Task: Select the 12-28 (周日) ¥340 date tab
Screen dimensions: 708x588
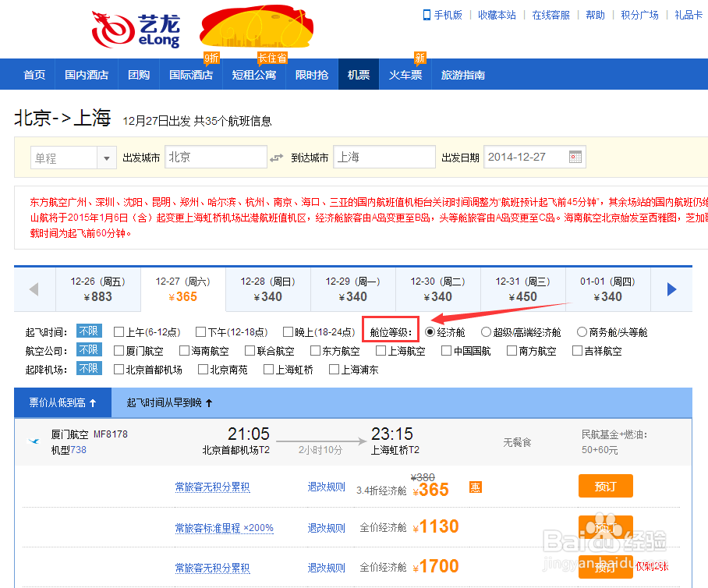Action: (269, 289)
